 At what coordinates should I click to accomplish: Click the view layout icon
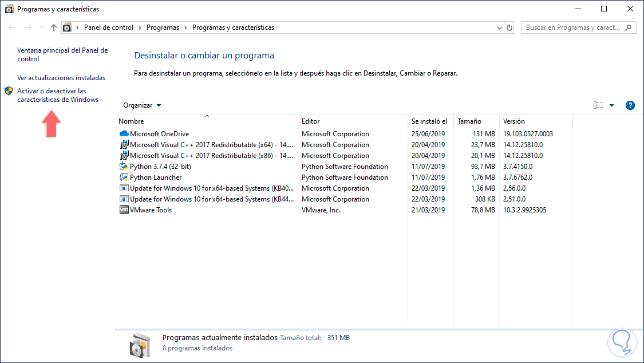598,105
